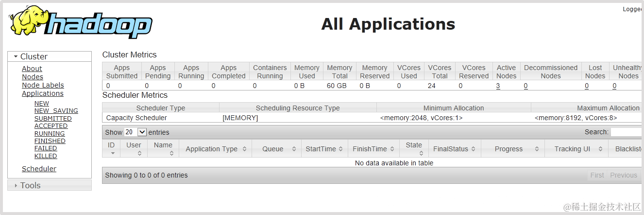
Task: Sort table by FinalStatus column
Action: pos(455,149)
